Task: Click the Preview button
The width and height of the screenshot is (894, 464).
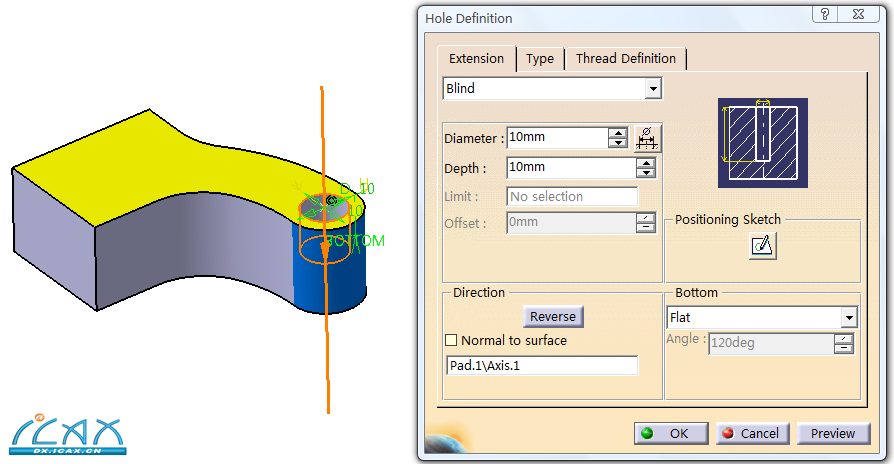Action: click(833, 434)
